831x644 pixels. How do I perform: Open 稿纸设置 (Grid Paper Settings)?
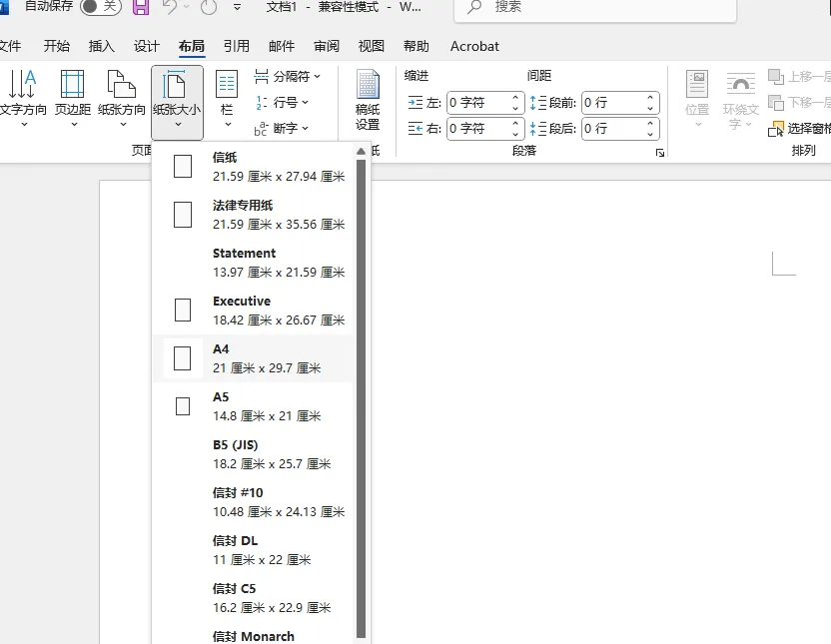[367, 100]
